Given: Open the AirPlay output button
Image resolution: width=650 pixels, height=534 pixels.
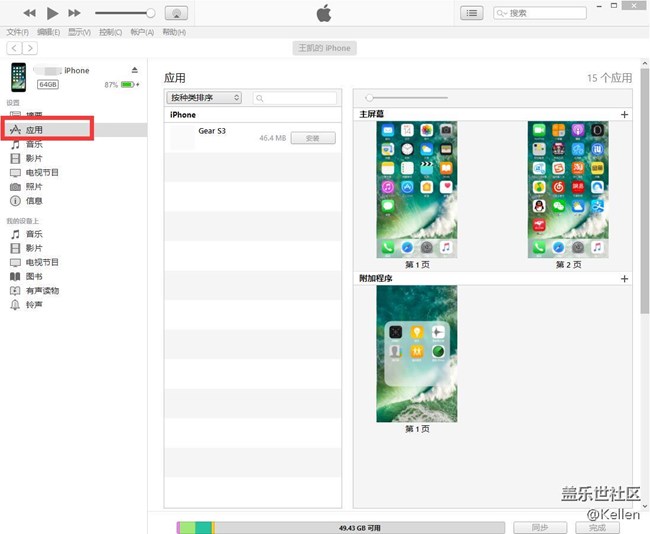Looking at the screenshot, I should click(176, 13).
